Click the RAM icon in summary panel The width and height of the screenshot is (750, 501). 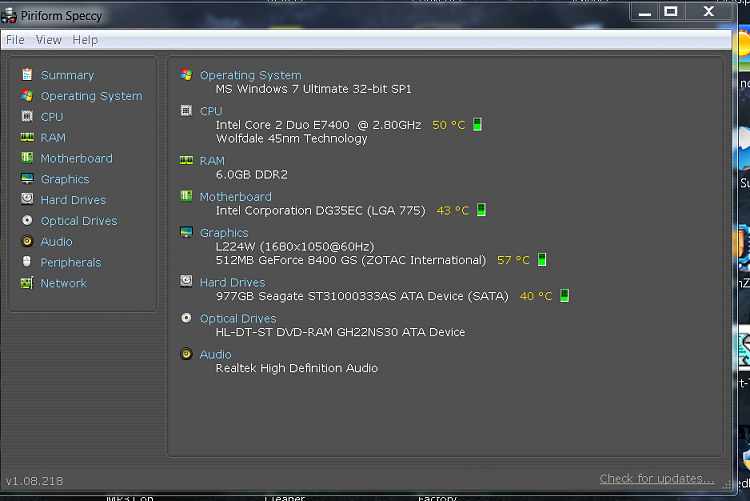(x=187, y=160)
